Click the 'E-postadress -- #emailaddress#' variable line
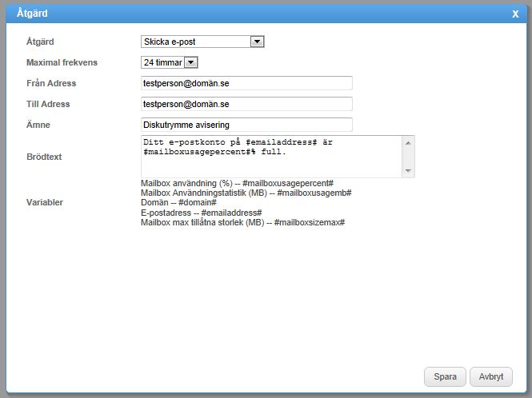 (202, 213)
